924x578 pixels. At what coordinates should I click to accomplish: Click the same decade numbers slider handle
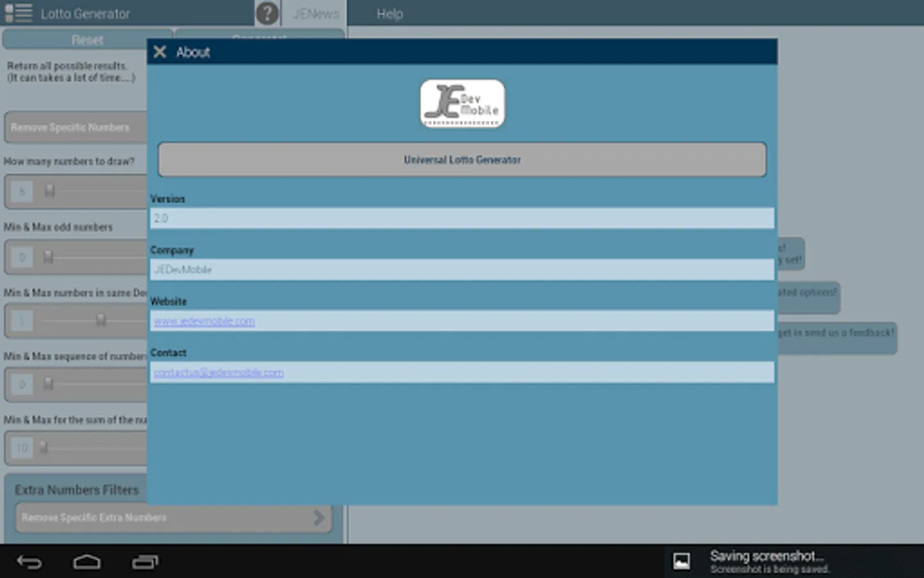(x=101, y=320)
